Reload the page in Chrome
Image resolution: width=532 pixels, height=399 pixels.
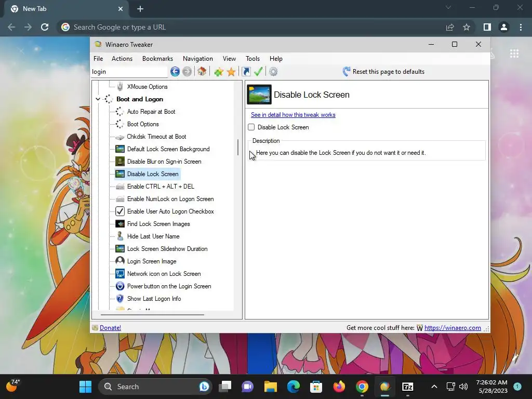(x=45, y=27)
